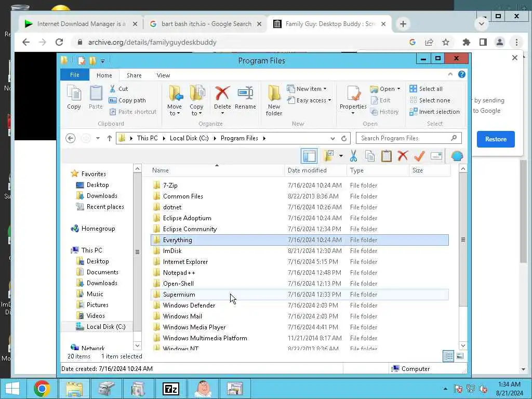Screen dimensions: 532x399
Task: Click the orange checkmark icon in Classic toolbar
Action: (x=419, y=156)
